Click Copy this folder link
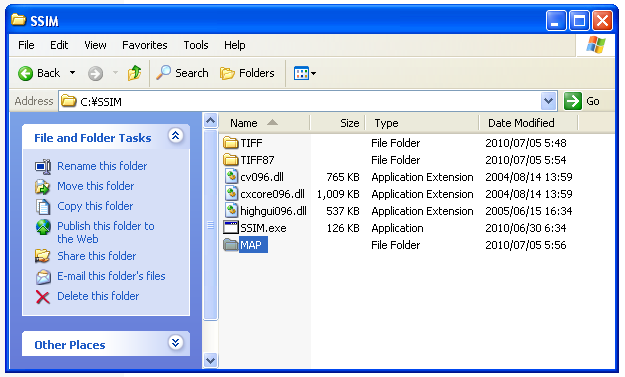The width and height of the screenshot is (625, 377). click(95, 206)
